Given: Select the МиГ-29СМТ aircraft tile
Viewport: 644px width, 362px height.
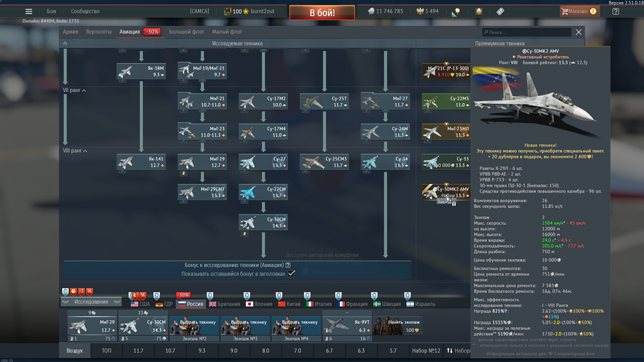Looking at the screenshot, I should (x=202, y=192).
